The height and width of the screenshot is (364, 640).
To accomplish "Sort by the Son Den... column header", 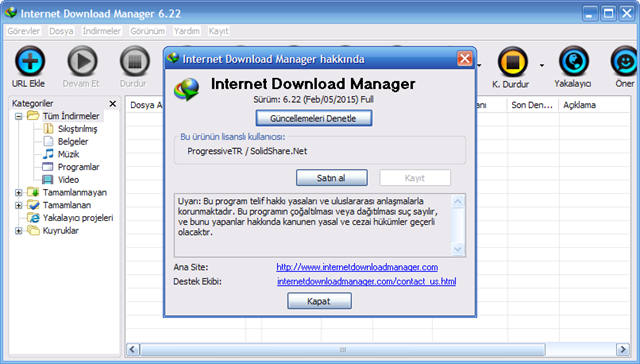I will coord(532,105).
